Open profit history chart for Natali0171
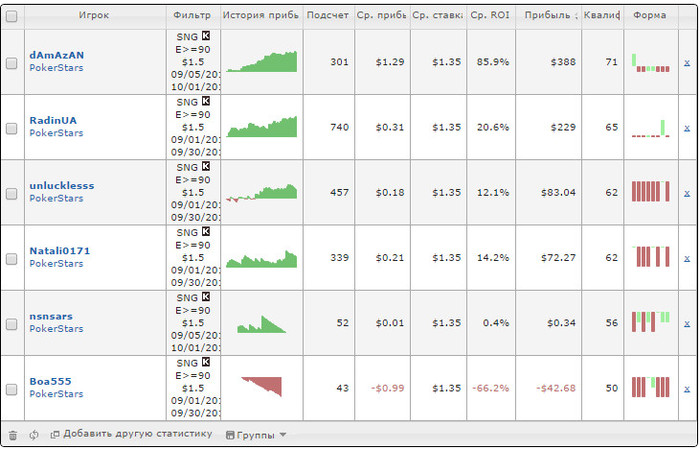Viewport: 700px width, 449px height. pyautogui.click(x=261, y=258)
